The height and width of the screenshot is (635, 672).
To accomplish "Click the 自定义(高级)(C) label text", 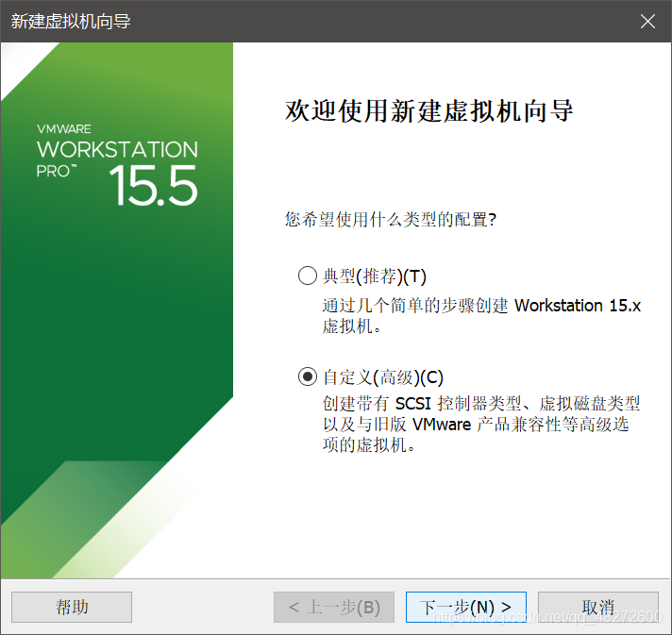I will tap(383, 377).
